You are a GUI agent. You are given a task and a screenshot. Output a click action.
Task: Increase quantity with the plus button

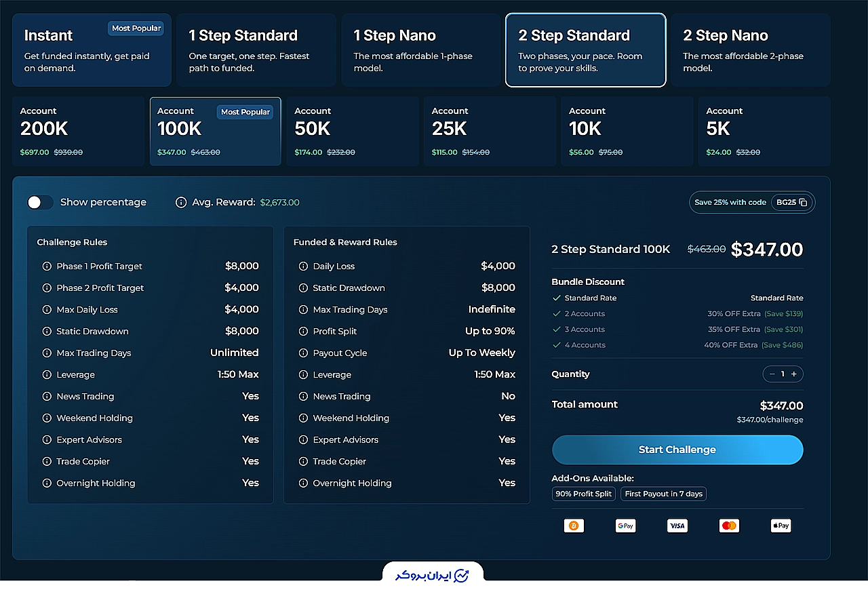tap(794, 374)
